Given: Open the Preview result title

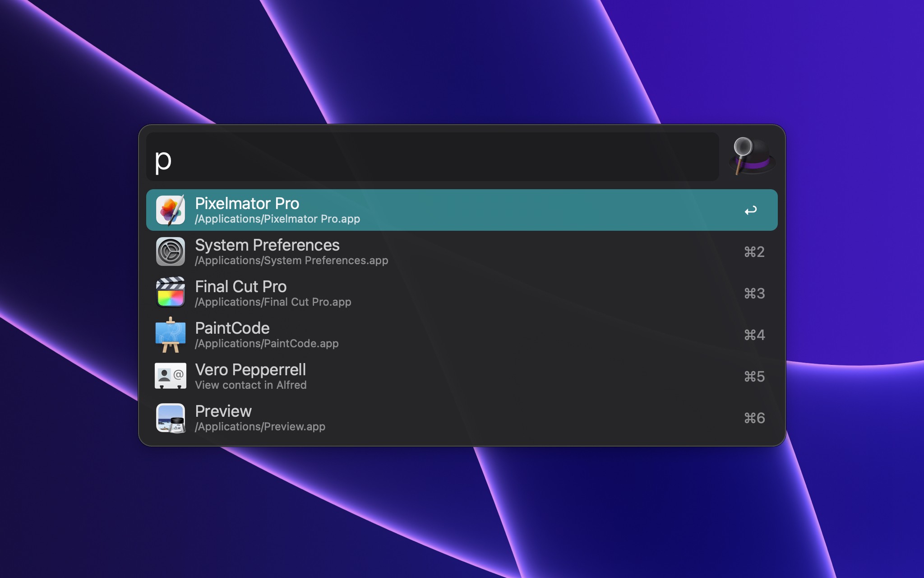Looking at the screenshot, I should pyautogui.click(x=223, y=411).
